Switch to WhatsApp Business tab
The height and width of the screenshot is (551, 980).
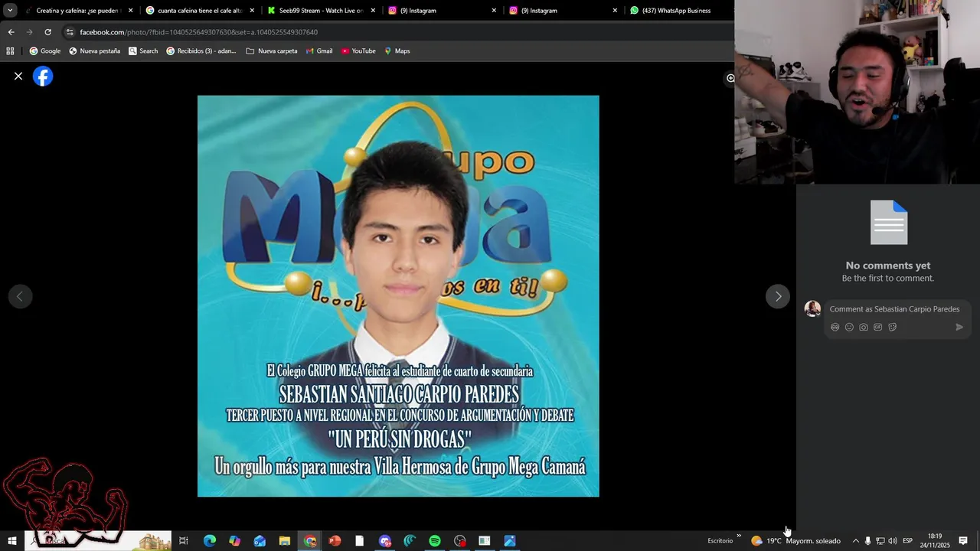(680, 11)
